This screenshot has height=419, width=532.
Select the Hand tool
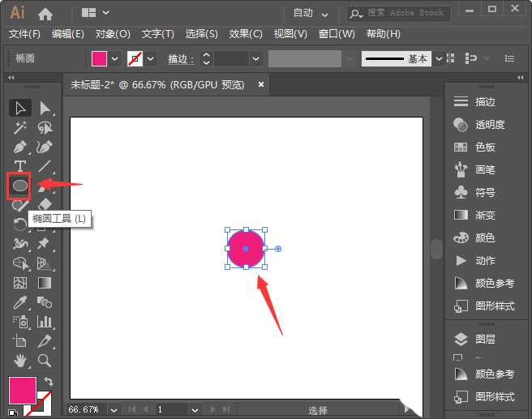click(x=20, y=360)
